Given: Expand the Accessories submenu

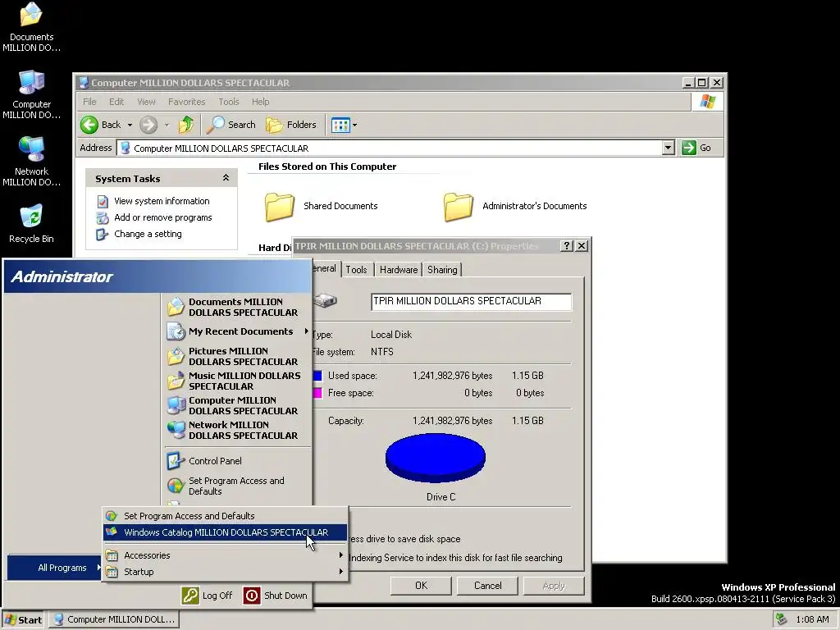Looking at the screenshot, I should coord(225,555).
